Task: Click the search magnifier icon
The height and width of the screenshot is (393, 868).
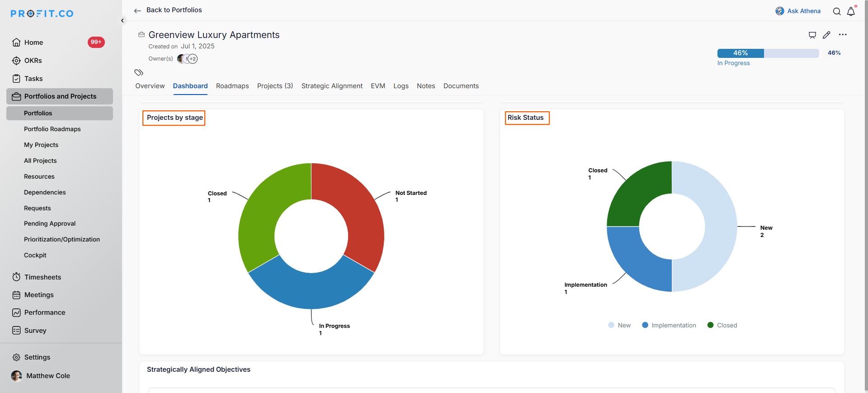Action: point(837,11)
